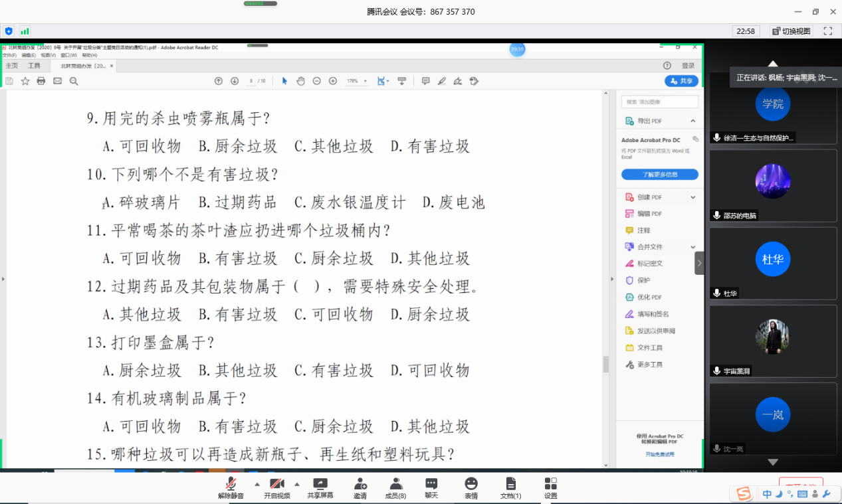
Task: Unmute the microphone (解除静音)
Action: tap(231, 485)
